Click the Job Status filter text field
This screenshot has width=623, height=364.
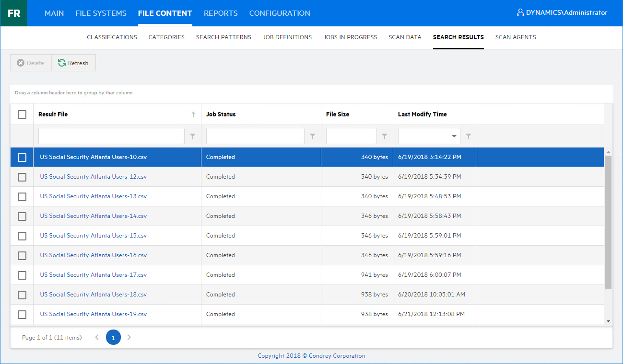[x=255, y=136]
